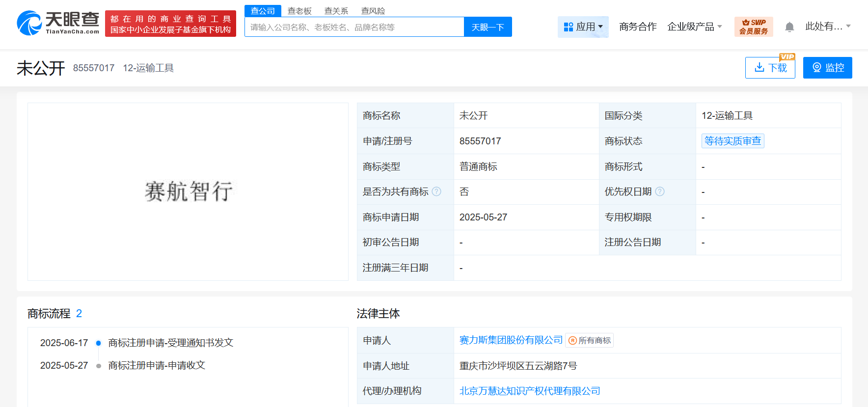Focus the company name search field
The height and width of the screenshot is (407, 868).
pyautogui.click(x=354, y=27)
